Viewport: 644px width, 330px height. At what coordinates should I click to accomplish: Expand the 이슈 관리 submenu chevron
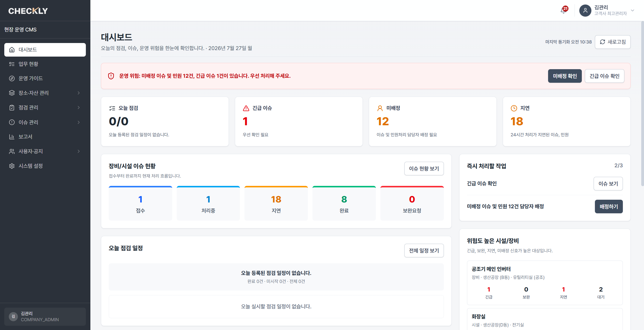(79, 122)
